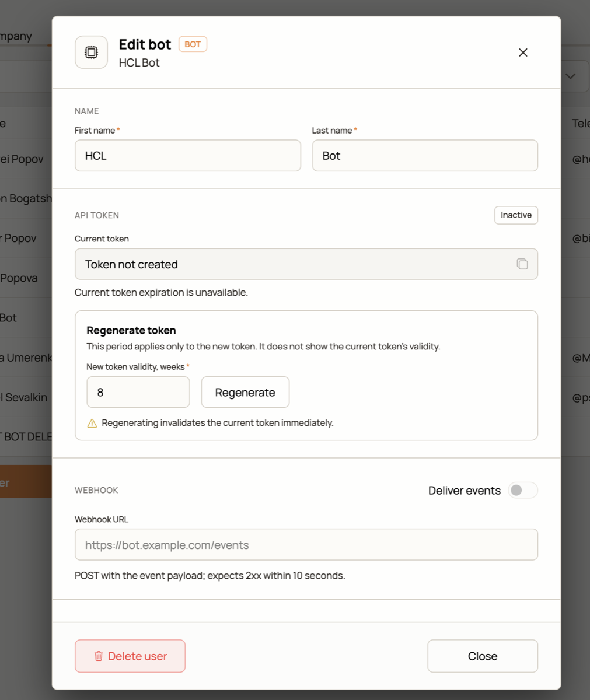Expand the dropdown chevron behind the dialog
This screenshot has height=700, width=590.
point(570,76)
